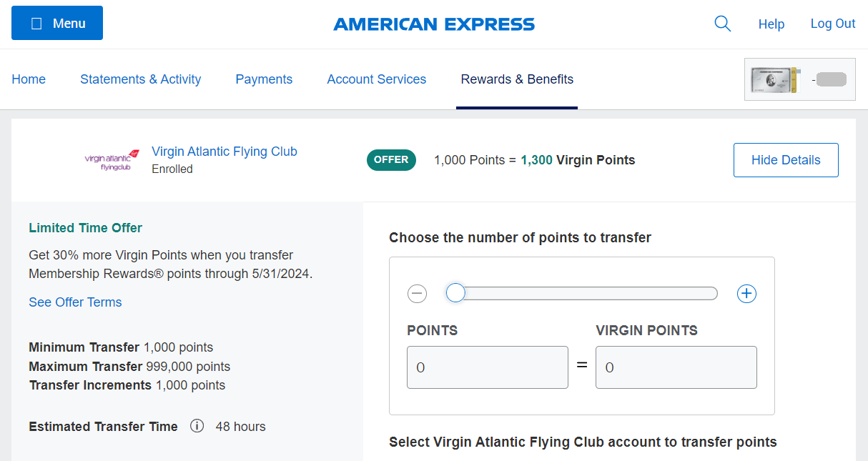868x461 pixels.
Task: Click the POINTS input field
Action: click(x=488, y=367)
